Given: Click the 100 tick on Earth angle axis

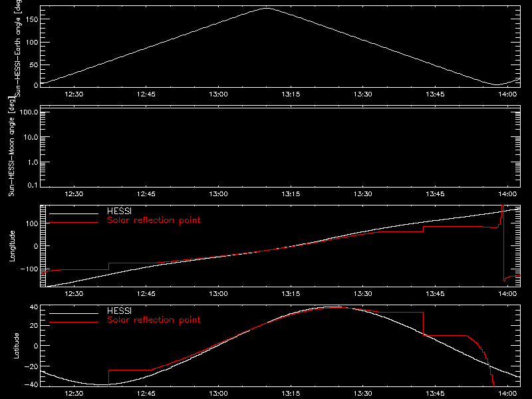Looking at the screenshot, I should (32, 42).
